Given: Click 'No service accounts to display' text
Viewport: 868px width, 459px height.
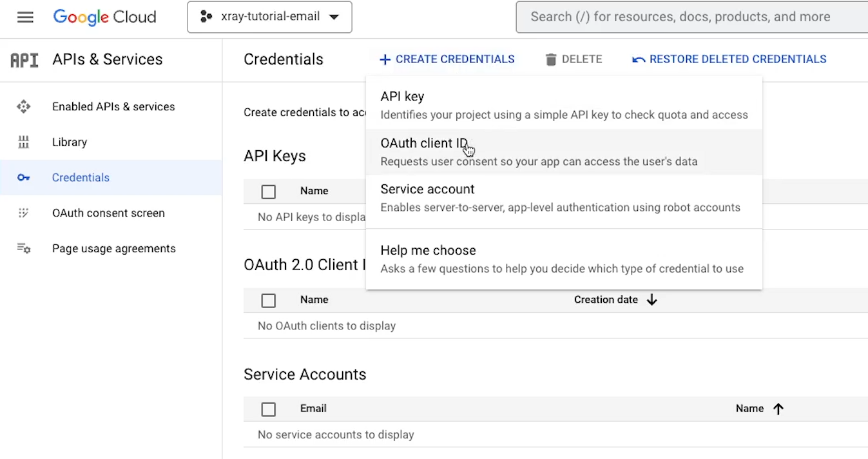Looking at the screenshot, I should click(336, 435).
